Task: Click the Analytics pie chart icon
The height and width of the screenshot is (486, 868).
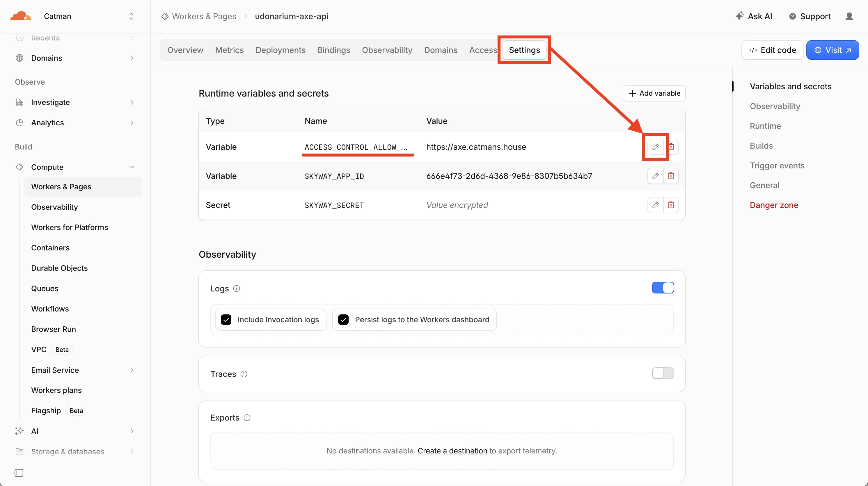Action: point(19,123)
